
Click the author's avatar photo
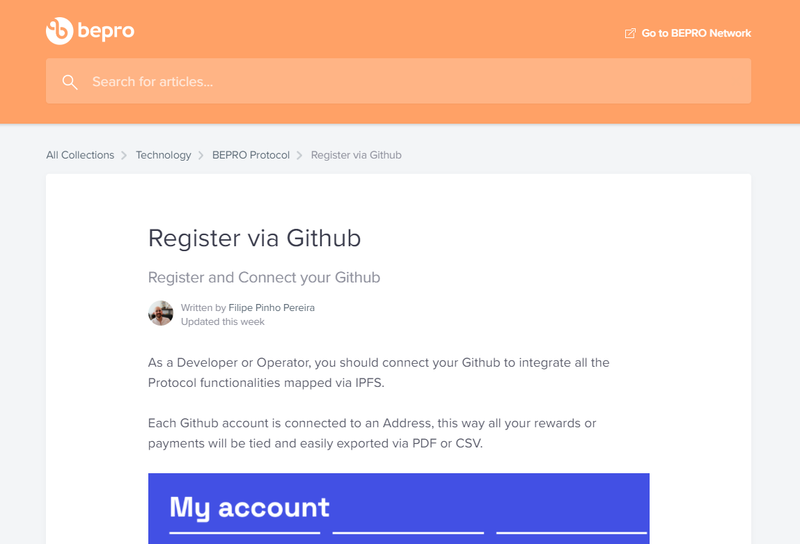[x=161, y=314]
